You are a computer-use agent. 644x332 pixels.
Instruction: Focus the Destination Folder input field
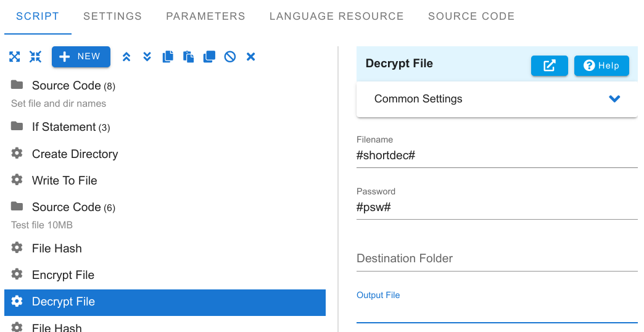point(497,259)
